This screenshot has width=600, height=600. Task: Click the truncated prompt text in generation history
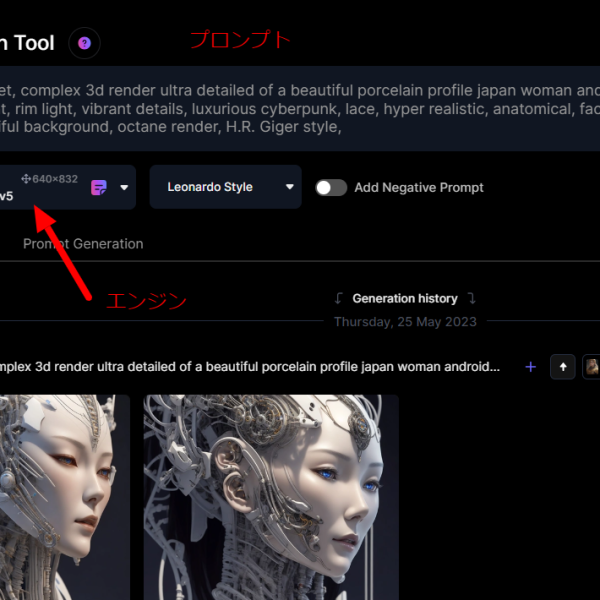point(250,367)
